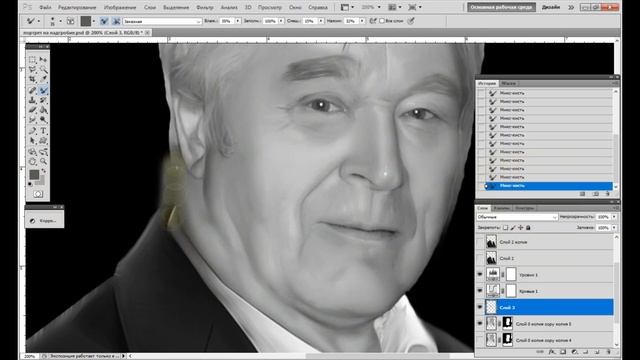Screen dimensions: 640x360
Task: Open the 'Изображение' menu
Action: click(120, 7)
